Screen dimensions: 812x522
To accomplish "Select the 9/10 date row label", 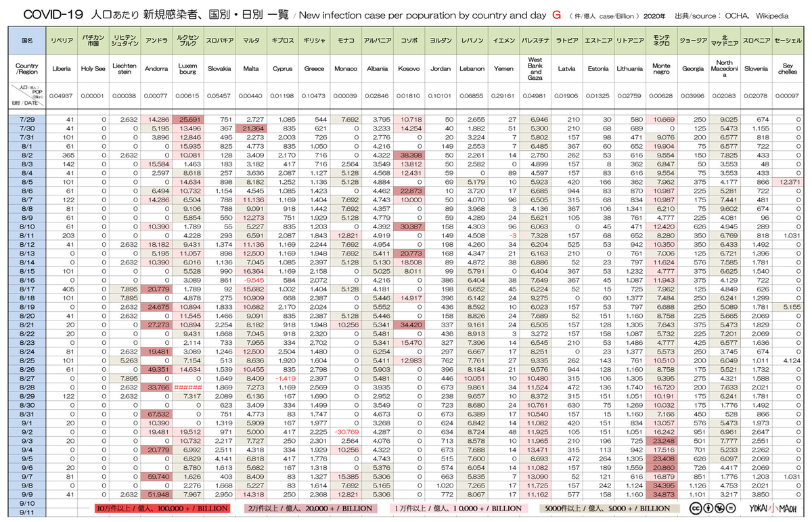I will [x=28, y=502].
